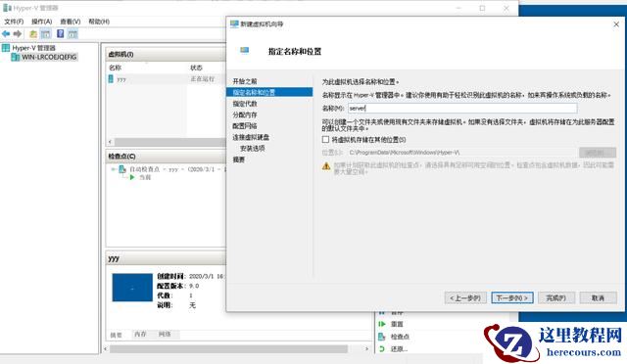The height and width of the screenshot is (364, 627).
Task: Close the 新建虚拟机向导 dialog
Action: point(616,24)
